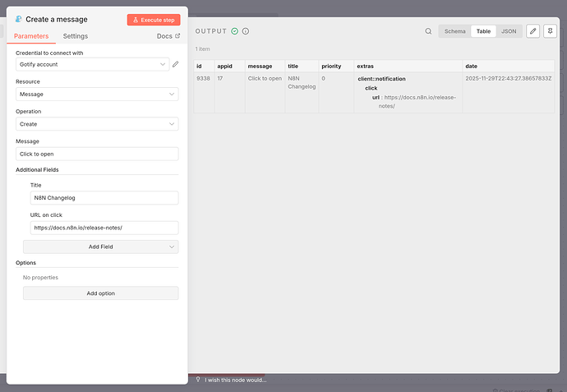Switch to the Parameters tab
This screenshot has width=567, height=392.
coord(31,36)
